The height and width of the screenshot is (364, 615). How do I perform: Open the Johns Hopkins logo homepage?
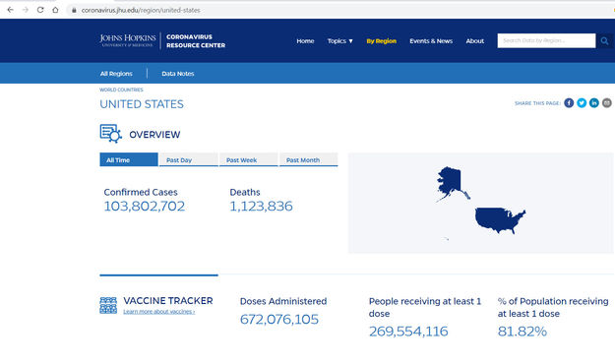[128, 40]
